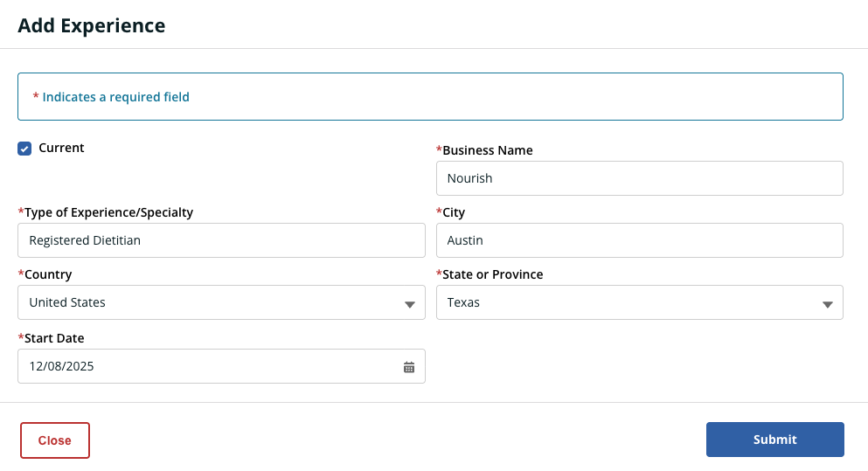Expand the State or Province dropdown arrow

click(x=827, y=304)
